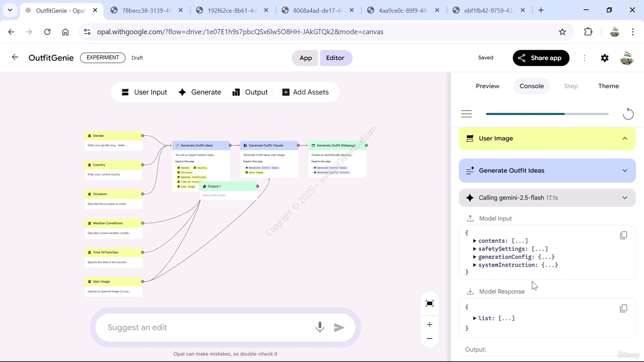The image size is (644, 362).
Task: Select the Occasion input node
Action: click(x=113, y=199)
